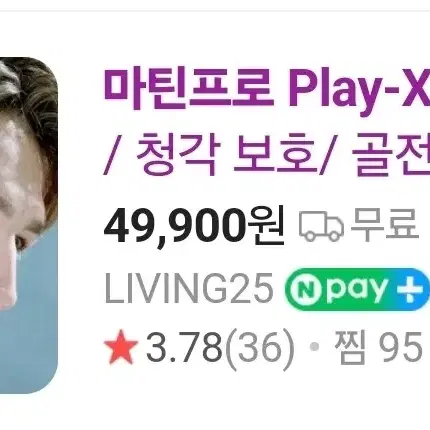
Task: Click the pay text inside the badge
Action: click(x=358, y=291)
